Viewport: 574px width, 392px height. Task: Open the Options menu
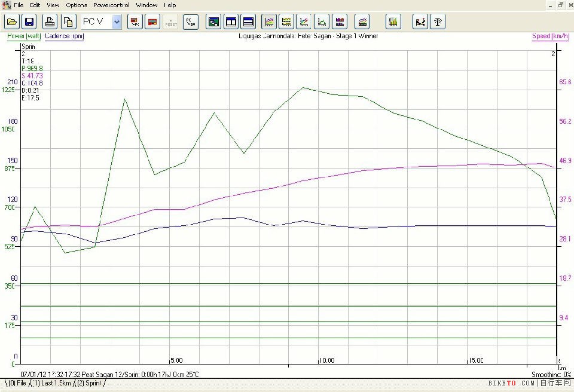click(77, 5)
